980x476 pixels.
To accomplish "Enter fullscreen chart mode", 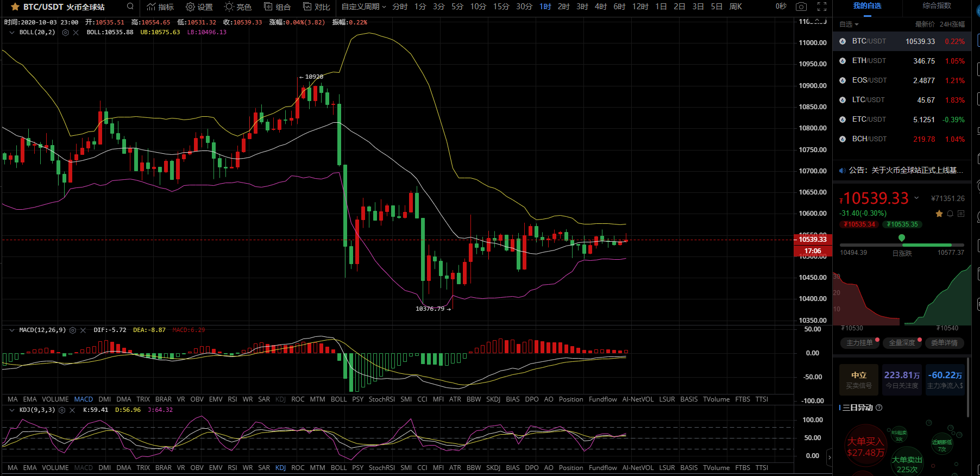I will click(822, 7).
